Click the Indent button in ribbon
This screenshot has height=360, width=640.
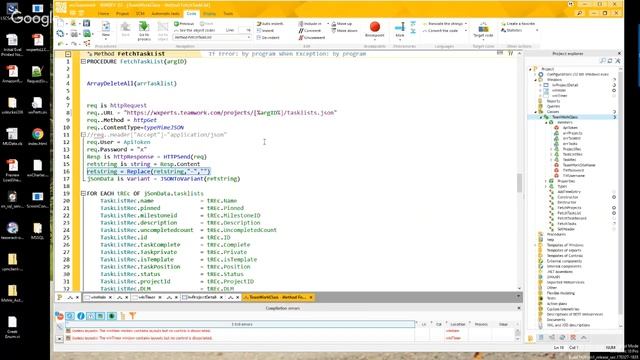[265, 31]
